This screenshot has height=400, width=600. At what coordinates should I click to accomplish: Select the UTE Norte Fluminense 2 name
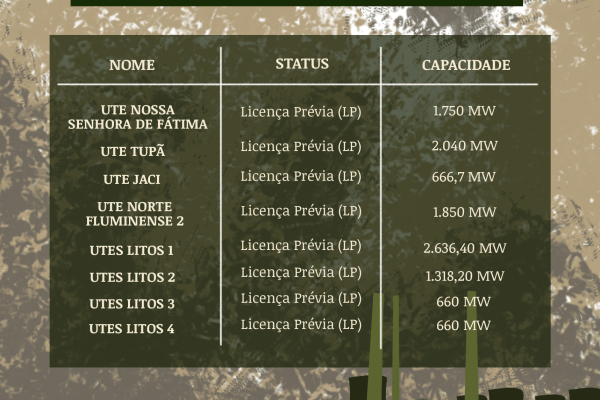coord(135,213)
